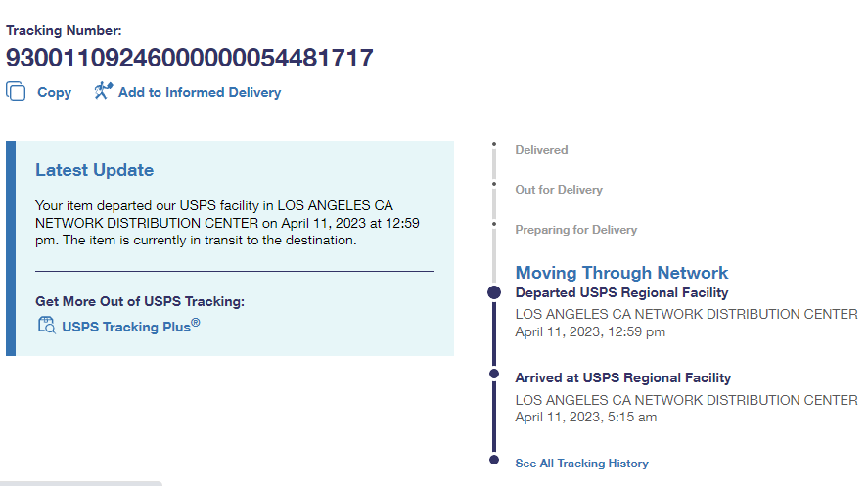Click the copy tracking number icon

(x=16, y=91)
